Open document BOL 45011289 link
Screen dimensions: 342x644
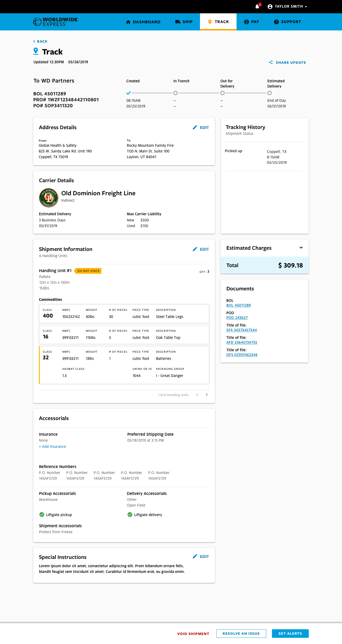[238, 305]
